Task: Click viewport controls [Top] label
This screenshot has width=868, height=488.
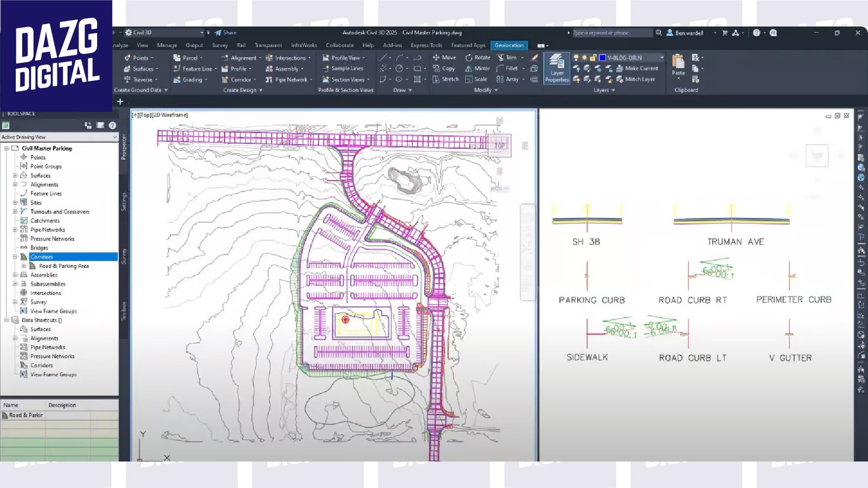Action: pyautogui.click(x=144, y=115)
